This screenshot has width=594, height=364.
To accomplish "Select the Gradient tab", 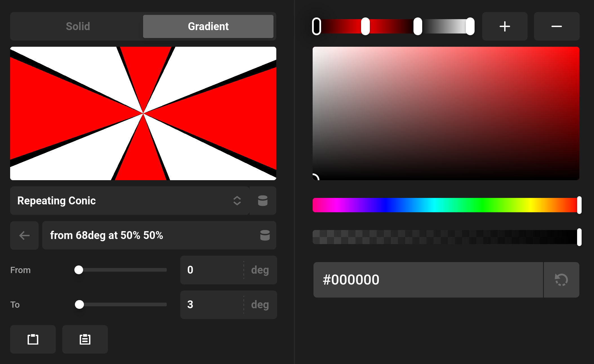I will click(208, 26).
